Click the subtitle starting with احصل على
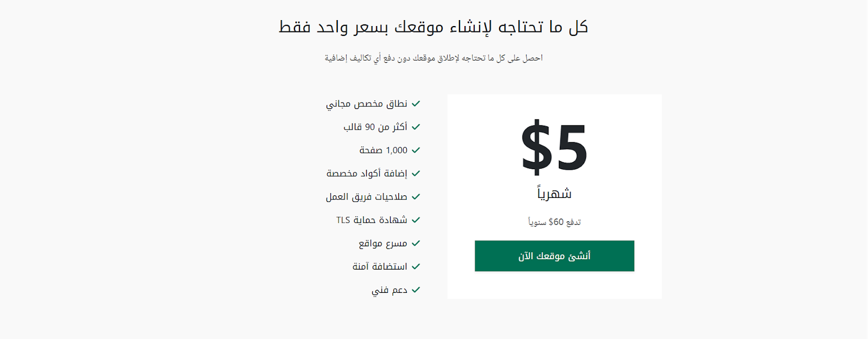Image resolution: width=868 pixels, height=339 pixels. 433,58
